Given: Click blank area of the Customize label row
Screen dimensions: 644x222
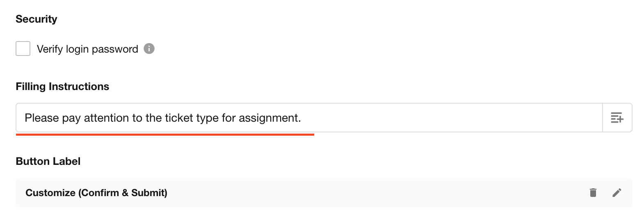Looking at the screenshot, I should [369, 192].
